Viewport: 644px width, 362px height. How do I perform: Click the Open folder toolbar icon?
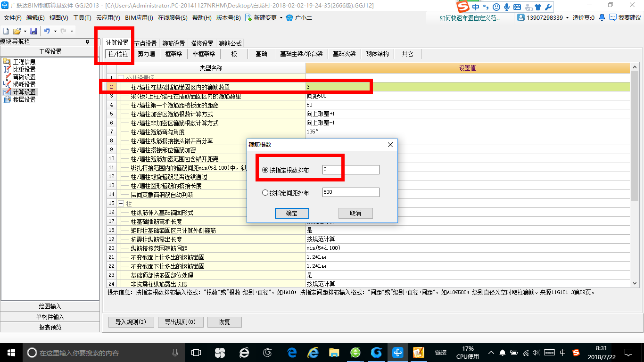17,31
